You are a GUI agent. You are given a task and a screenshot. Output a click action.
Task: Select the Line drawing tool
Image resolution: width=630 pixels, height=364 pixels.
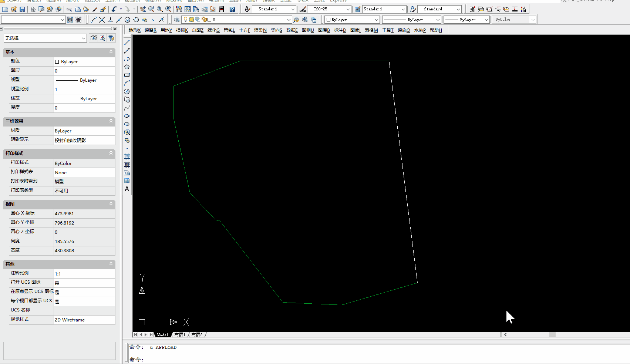pyautogui.click(x=127, y=43)
